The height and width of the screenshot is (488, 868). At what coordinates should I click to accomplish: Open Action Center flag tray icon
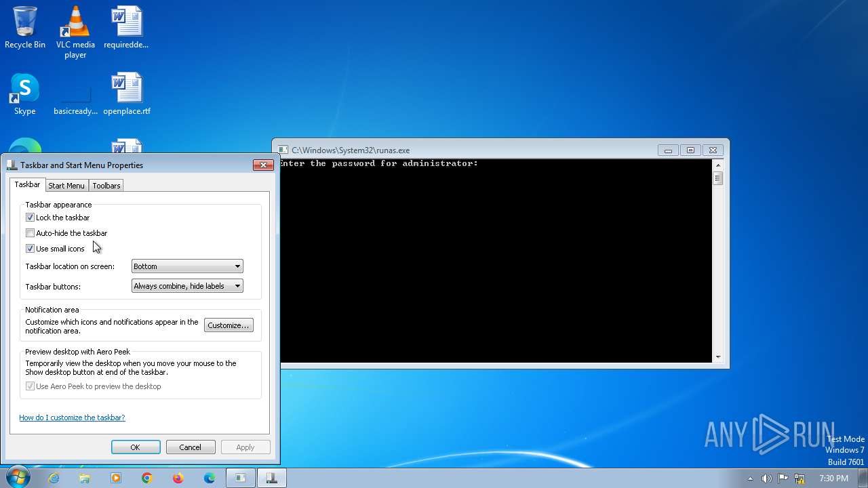pos(783,479)
